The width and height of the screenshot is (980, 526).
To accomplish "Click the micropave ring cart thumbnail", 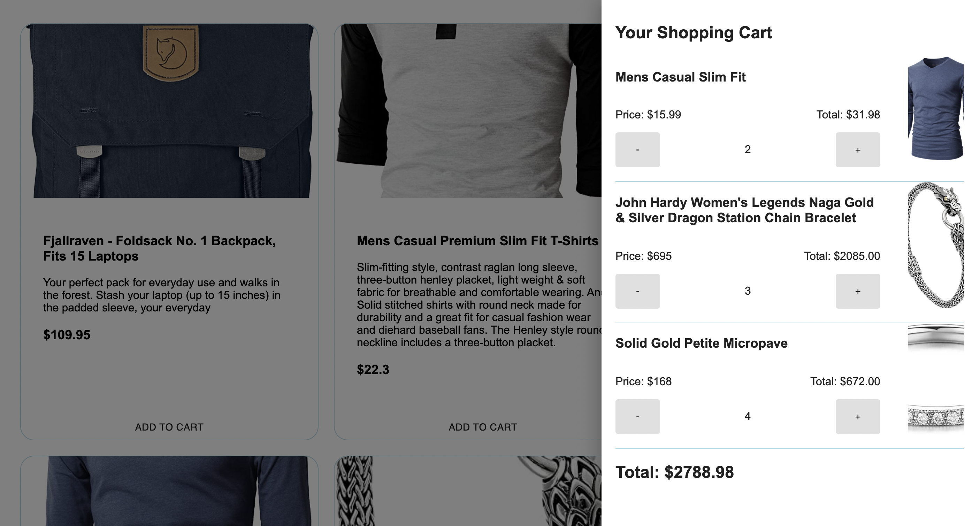I will [x=936, y=379].
